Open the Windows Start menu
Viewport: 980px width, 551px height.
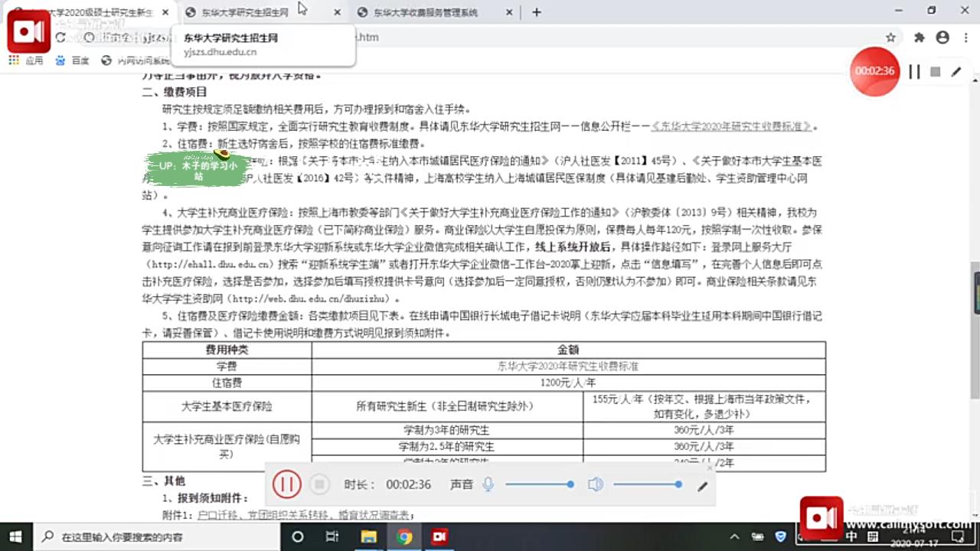(15, 536)
